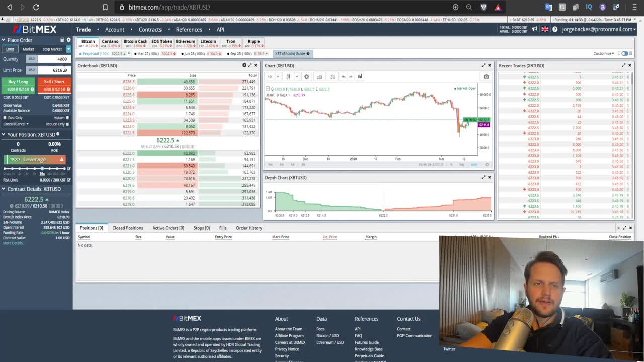Open the account email dropdown
Screen dimensions: 644x362
[599, 29]
